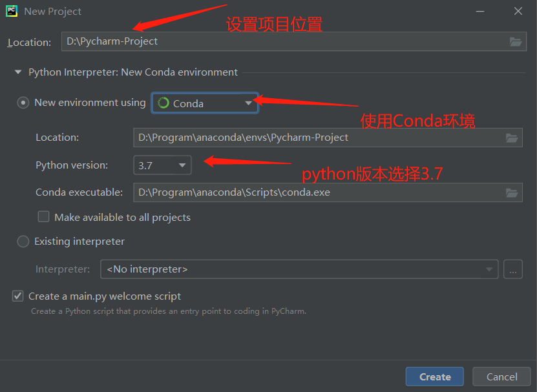The height and width of the screenshot is (392, 537).
Task: Select Existing interpreter radio button
Action: point(23,242)
